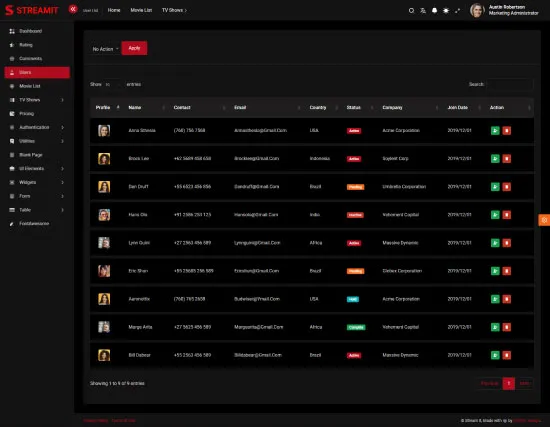Sort table by Country column header
Image resolution: width=550 pixels, height=427 pixels.
(322, 107)
